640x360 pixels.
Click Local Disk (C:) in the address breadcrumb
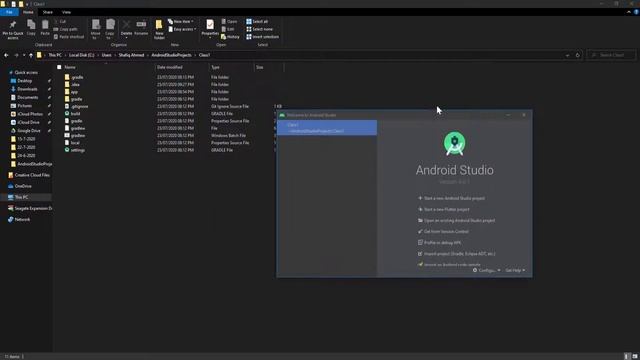(x=81, y=55)
